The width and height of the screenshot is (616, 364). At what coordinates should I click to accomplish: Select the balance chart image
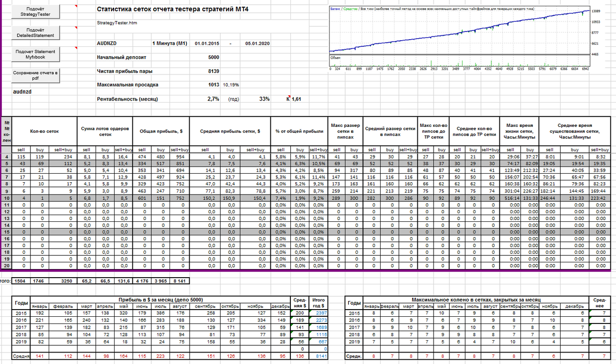(x=466, y=38)
